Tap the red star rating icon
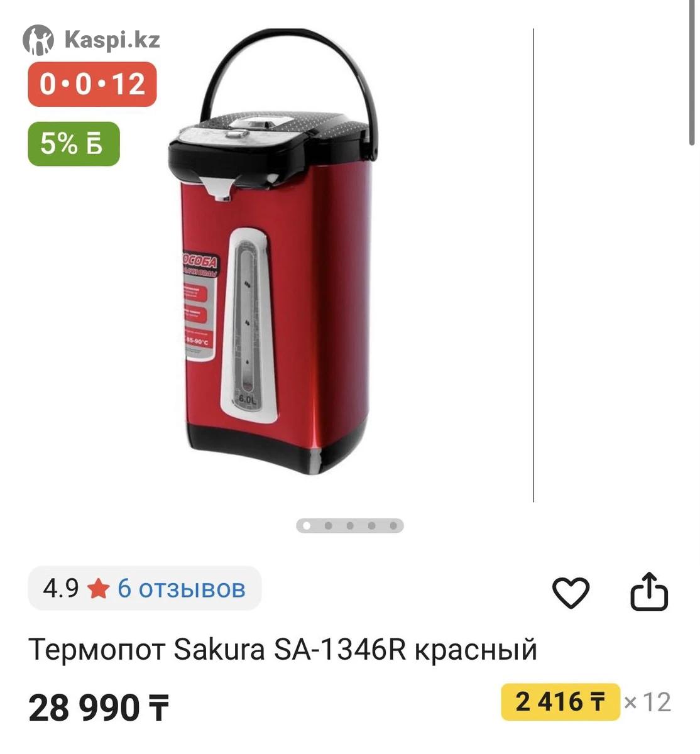 tap(98, 589)
